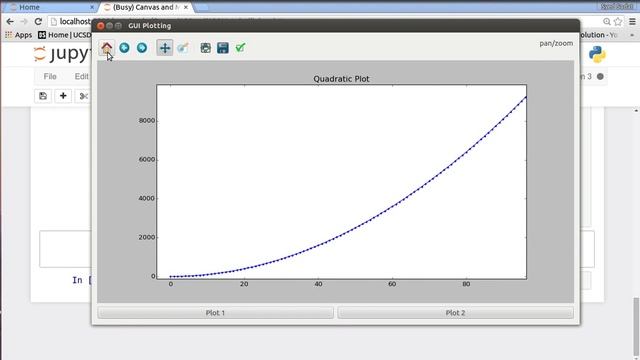Click the kernel busy indicator circle

(x=600, y=76)
